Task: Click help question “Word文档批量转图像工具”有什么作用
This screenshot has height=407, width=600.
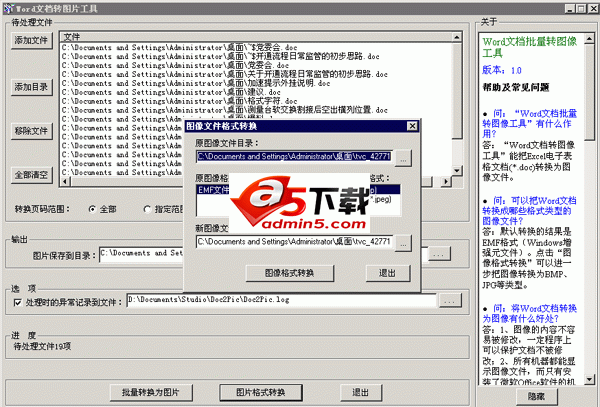Action: coord(530,124)
